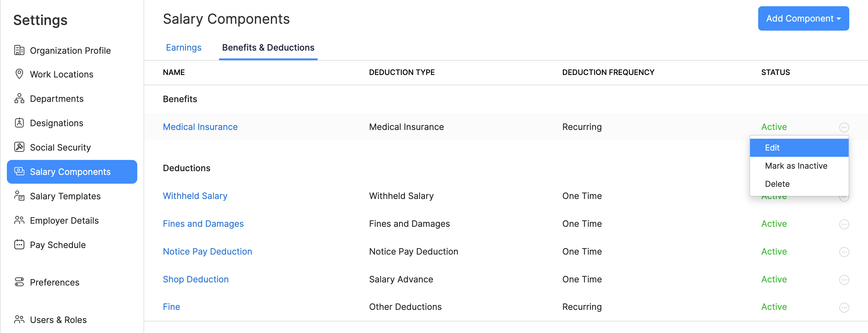Choose Delete from the context menu

coord(777,184)
